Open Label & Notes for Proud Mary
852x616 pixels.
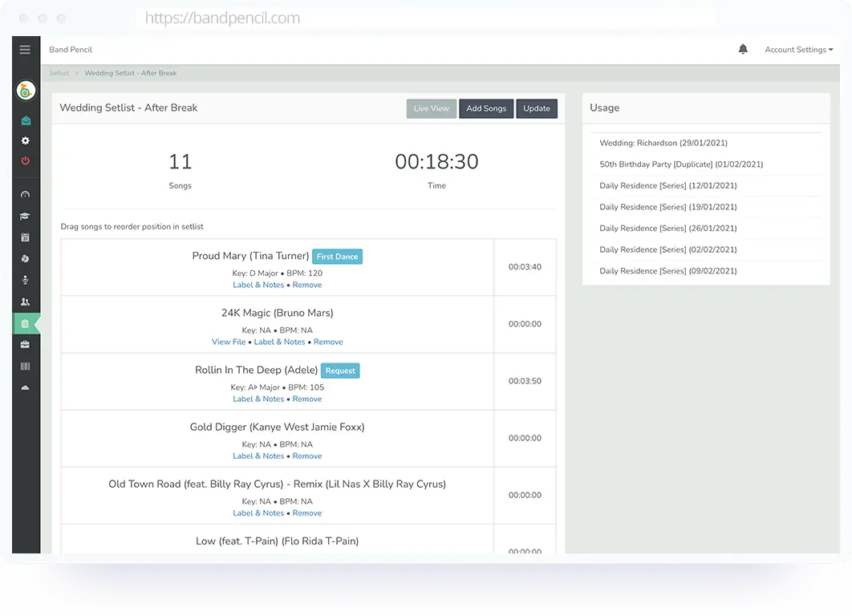pos(258,285)
